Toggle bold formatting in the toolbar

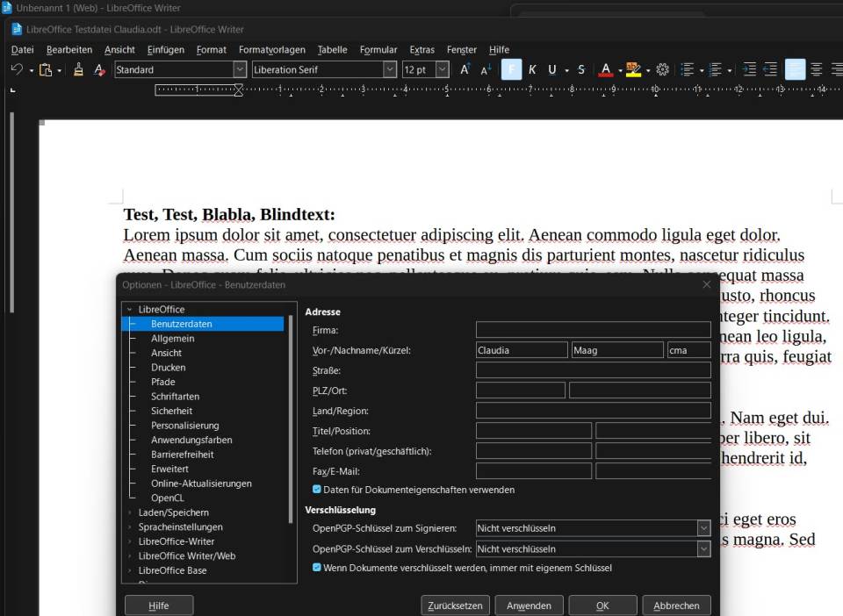511,69
